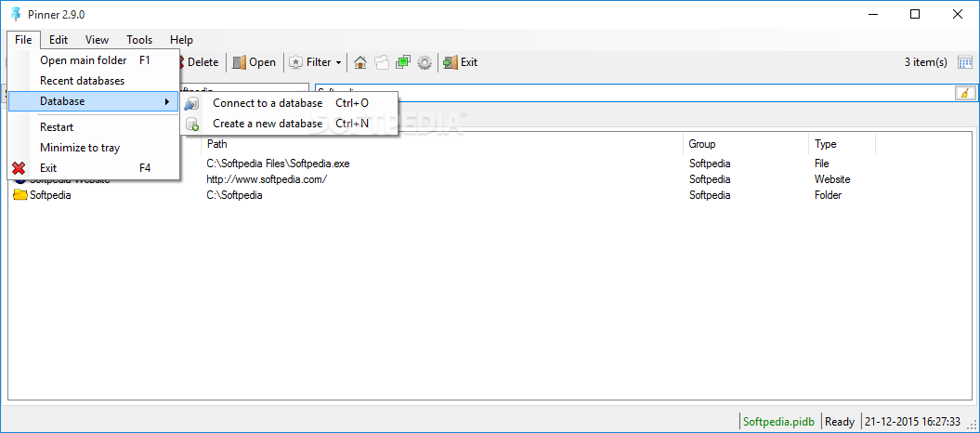Choose Minimize to tray menu entry
The height and width of the screenshot is (433, 980).
coord(94,148)
